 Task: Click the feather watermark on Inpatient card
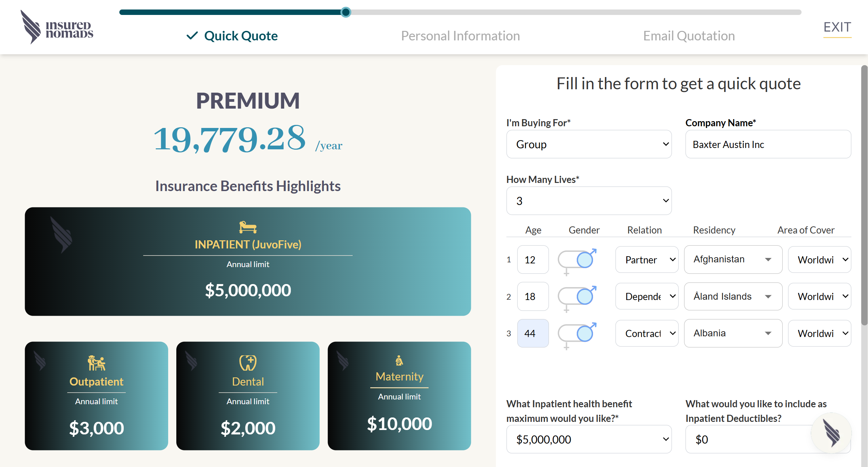click(61, 235)
